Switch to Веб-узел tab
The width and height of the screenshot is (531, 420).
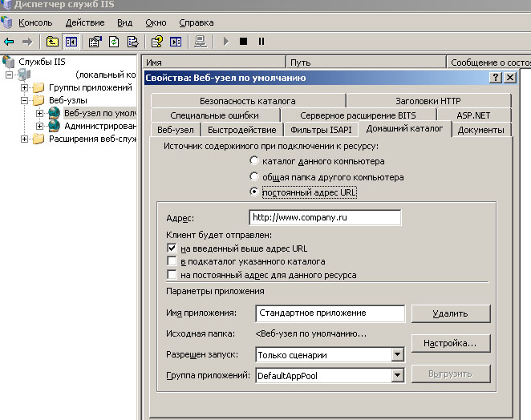coord(176,130)
